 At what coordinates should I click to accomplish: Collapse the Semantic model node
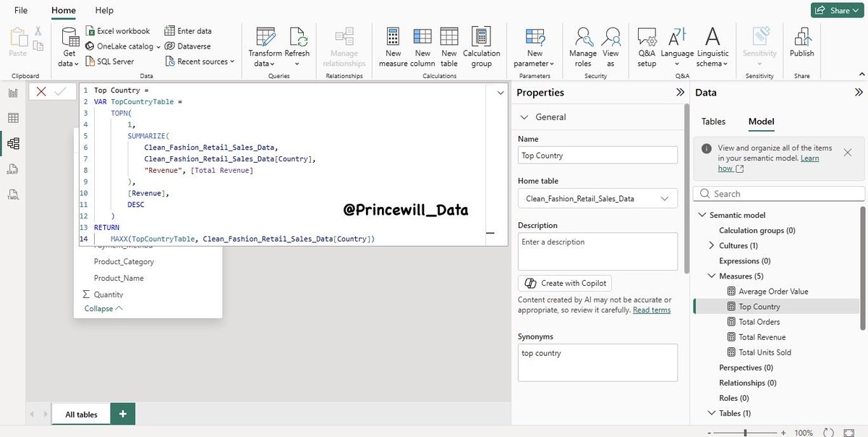tap(702, 215)
